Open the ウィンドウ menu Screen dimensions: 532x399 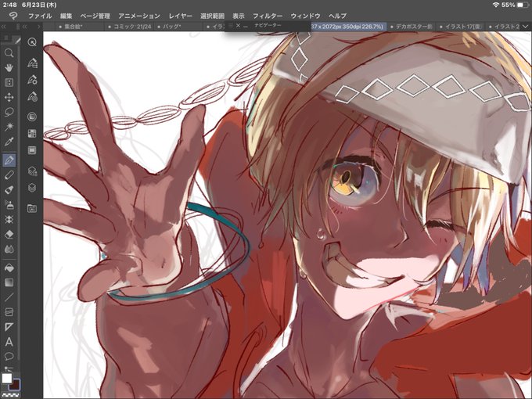pos(305,16)
